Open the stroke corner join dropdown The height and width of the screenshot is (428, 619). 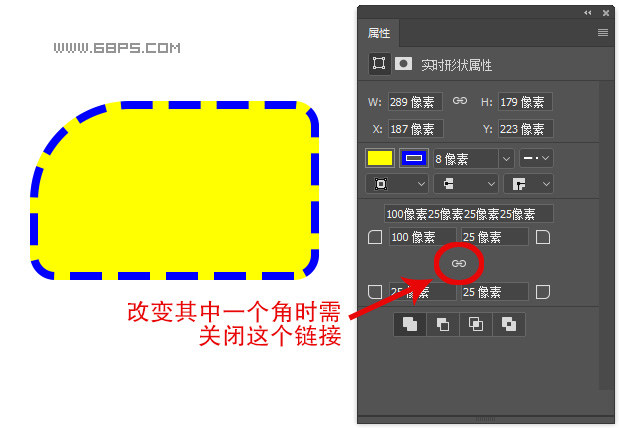tap(528, 184)
